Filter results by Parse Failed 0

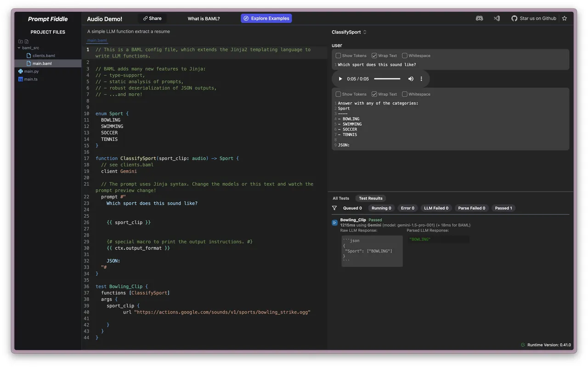pyautogui.click(x=471, y=208)
